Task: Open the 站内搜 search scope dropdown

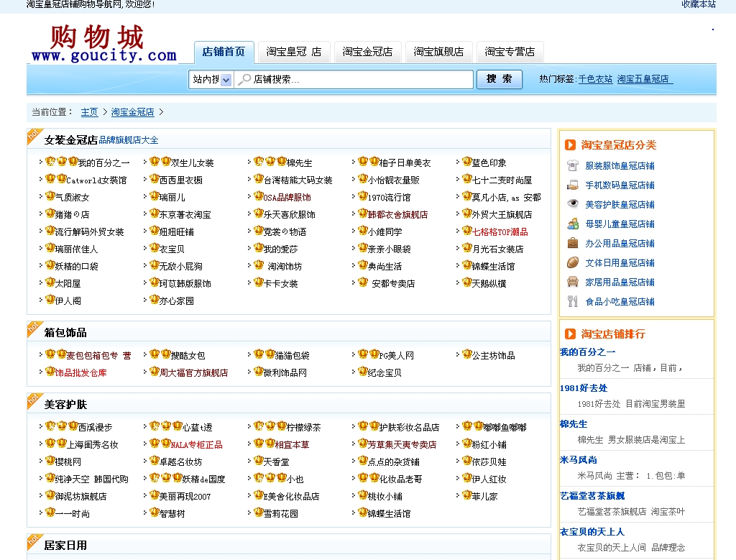Action: 211,79
